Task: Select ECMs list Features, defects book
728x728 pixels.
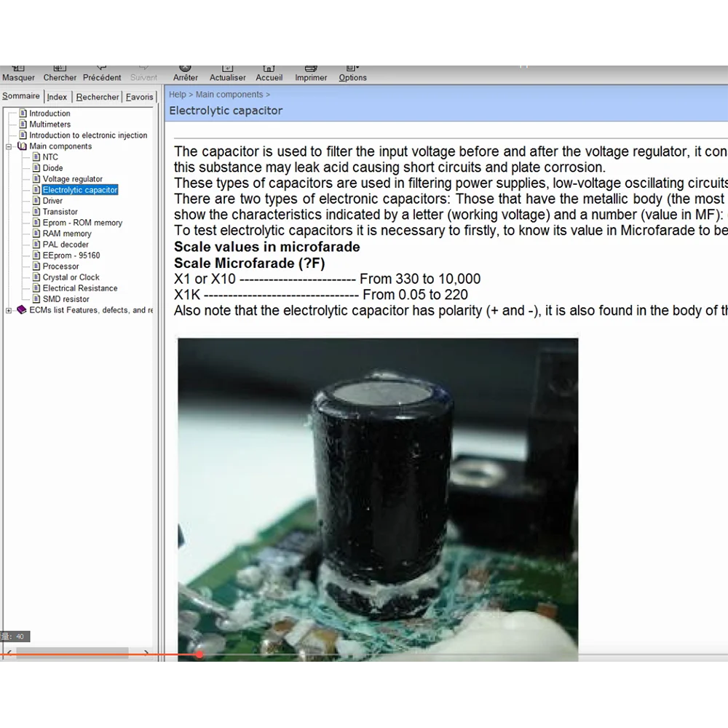Action: (x=91, y=310)
